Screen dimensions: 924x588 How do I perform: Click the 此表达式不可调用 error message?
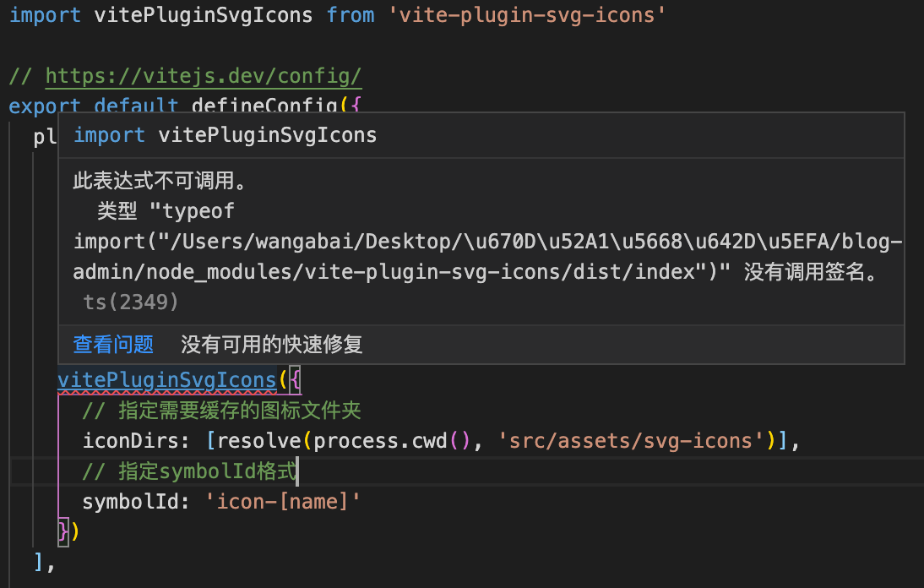(x=159, y=180)
